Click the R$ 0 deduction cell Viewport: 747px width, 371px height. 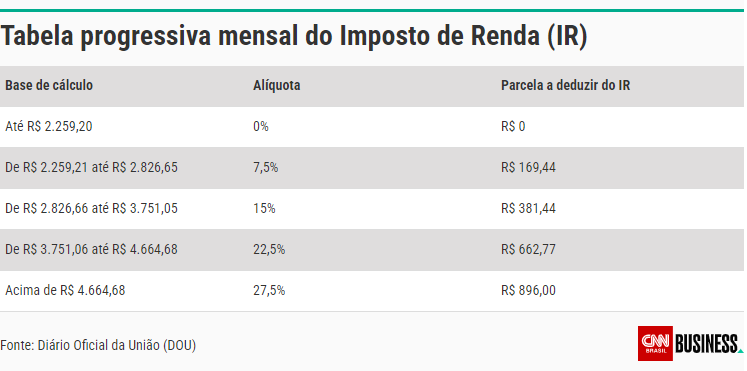point(513,127)
